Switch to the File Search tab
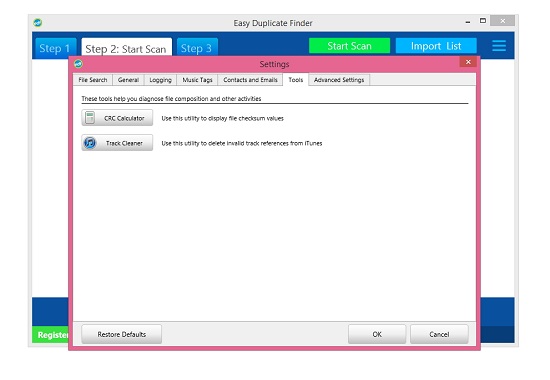Viewport: 550px width, 380px height. 93,80
